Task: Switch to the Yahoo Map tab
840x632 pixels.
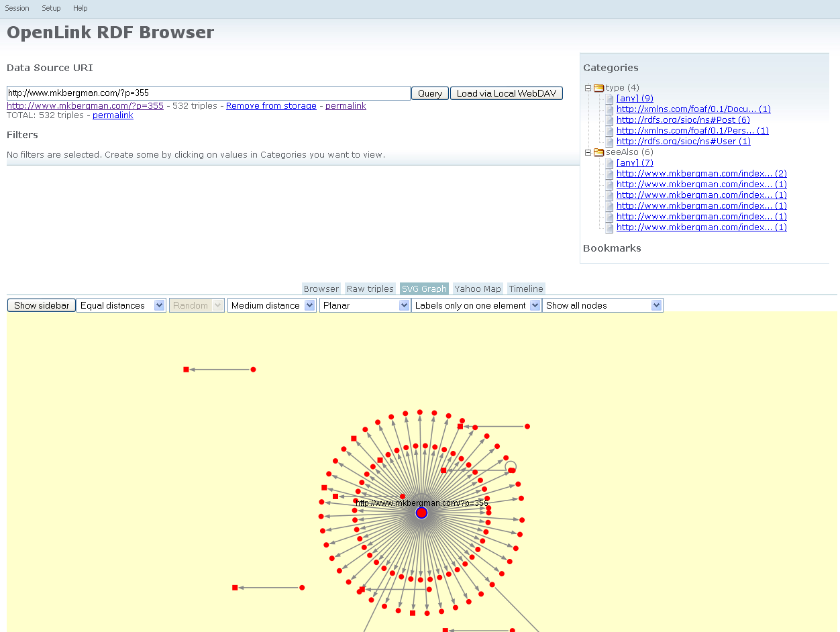Action: (478, 288)
